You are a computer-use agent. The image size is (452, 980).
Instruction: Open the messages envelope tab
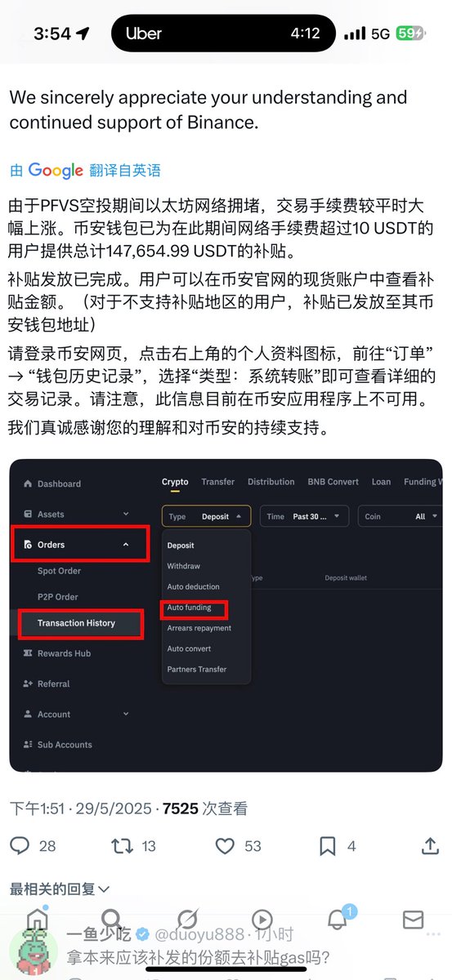pos(414,920)
